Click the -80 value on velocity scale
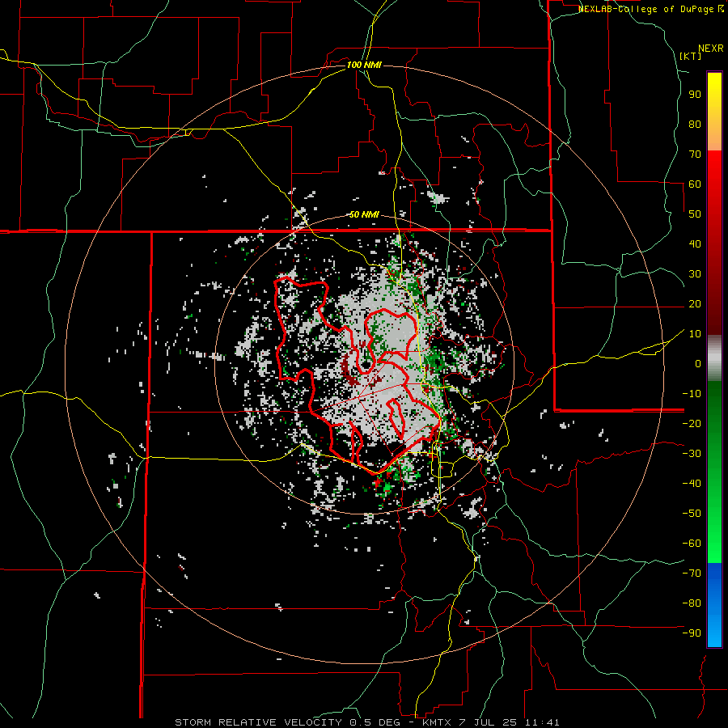Viewport: 728px width, 728px height. (692, 603)
